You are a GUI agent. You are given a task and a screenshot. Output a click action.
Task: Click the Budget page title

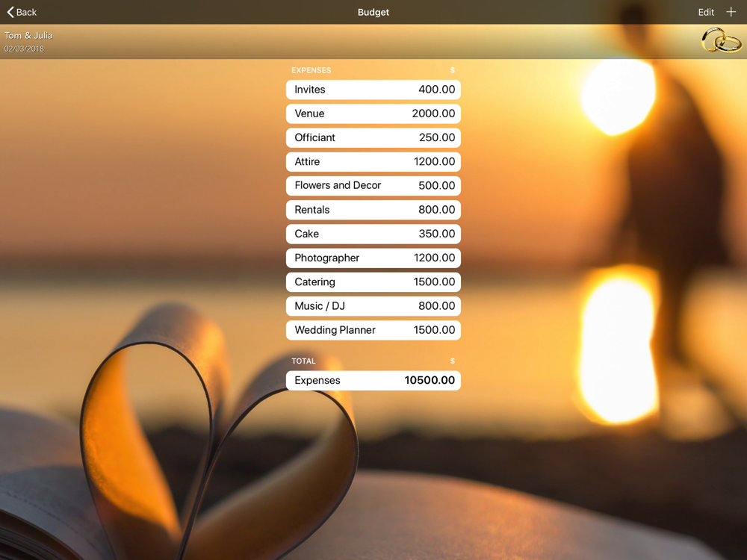[373, 13]
